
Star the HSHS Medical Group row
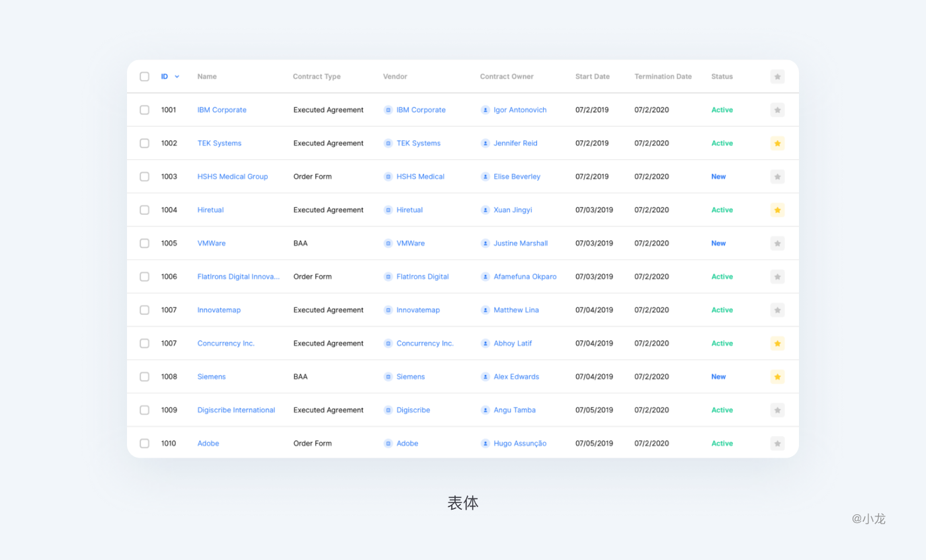777,177
